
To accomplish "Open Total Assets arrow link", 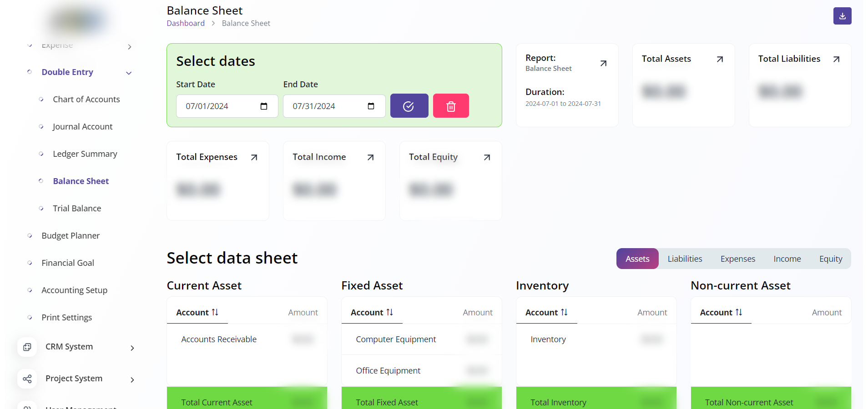I will 720,59.
